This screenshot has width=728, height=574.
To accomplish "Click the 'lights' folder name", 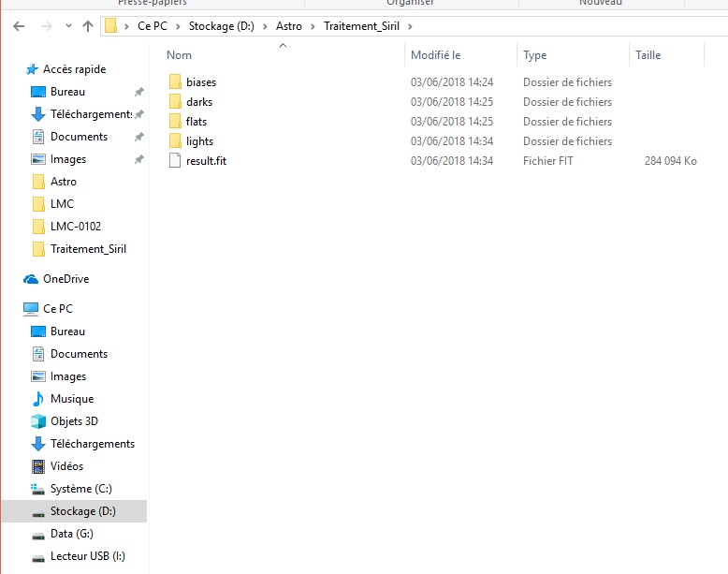I will 199,141.
